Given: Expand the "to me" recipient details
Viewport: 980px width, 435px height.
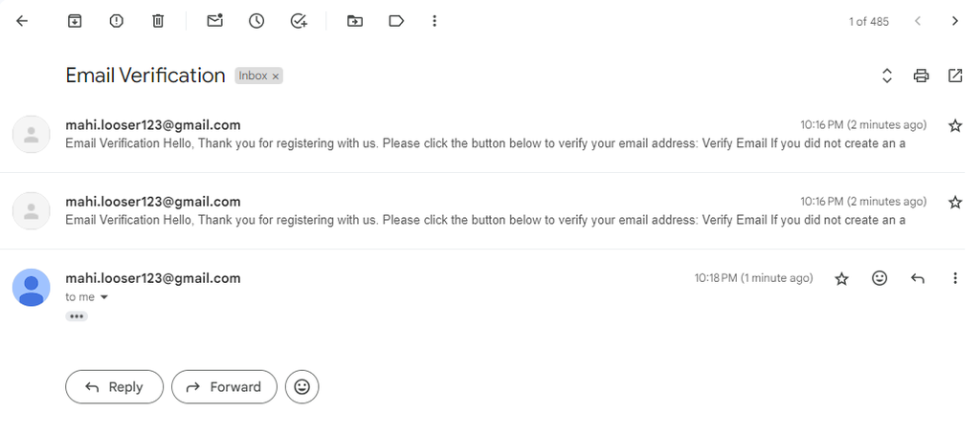Looking at the screenshot, I should 104,297.
